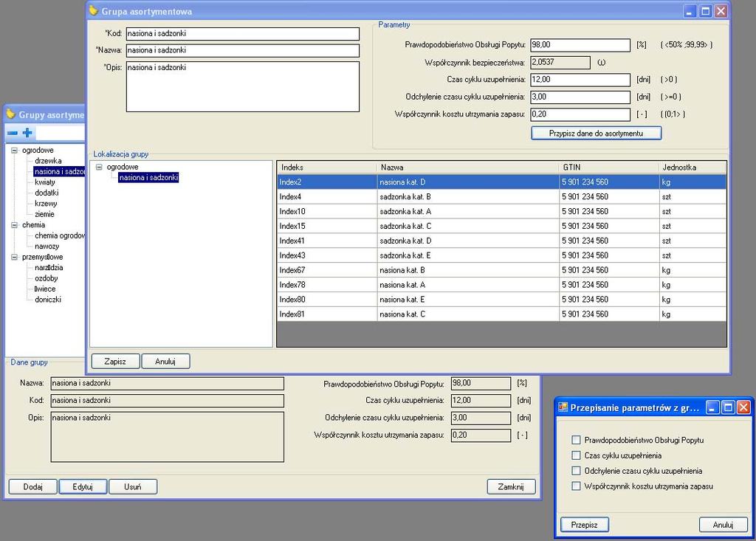Screen dimensions: 756x541
Task: Select drzewka in the left tree
Action: [48, 161]
